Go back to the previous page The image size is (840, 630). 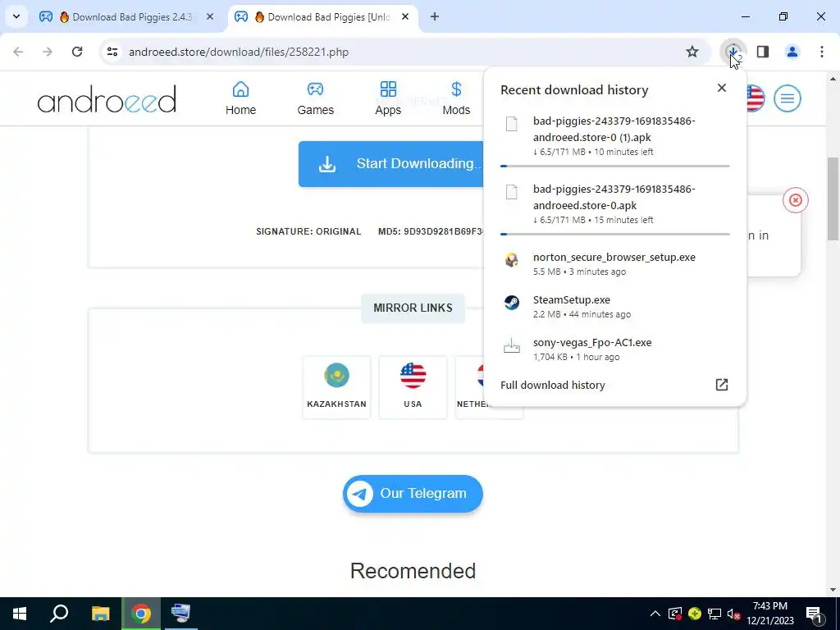point(18,52)
